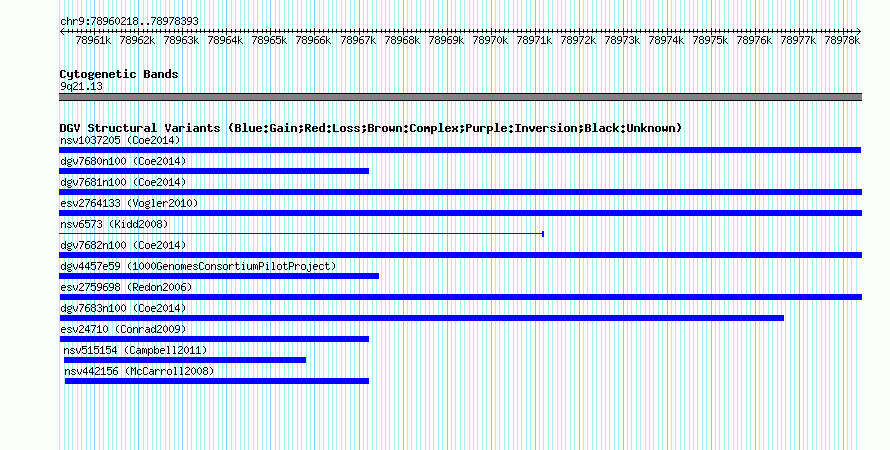This screenshot has width=890, height=450.
Task: Open the esv2759698 (Redon2006) variant bar
Action: tap(460, 297)
